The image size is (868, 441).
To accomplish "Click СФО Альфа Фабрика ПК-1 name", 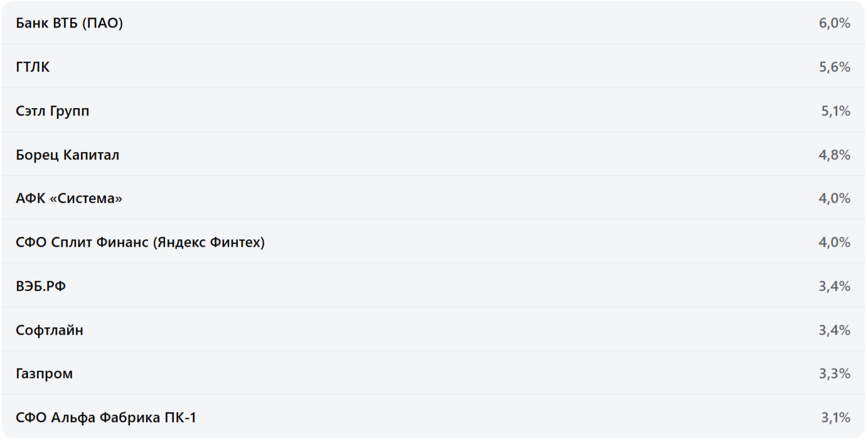I will [x=106, y=418].
